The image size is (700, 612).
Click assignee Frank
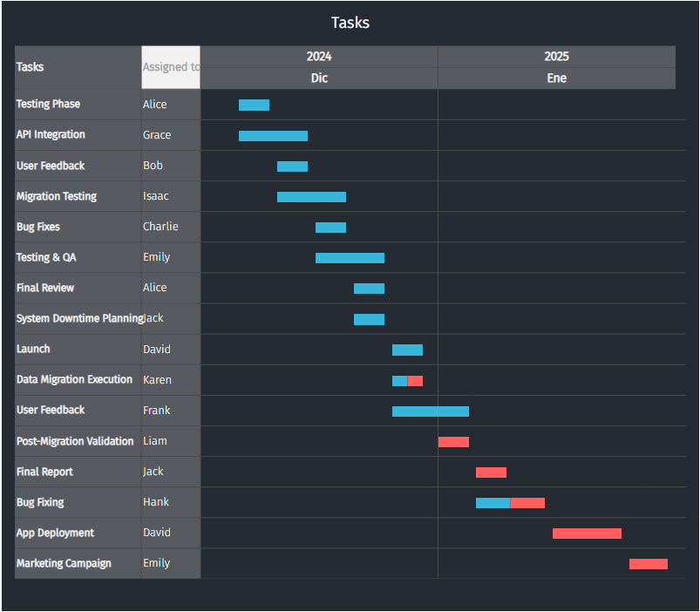(x=157, y=411)
